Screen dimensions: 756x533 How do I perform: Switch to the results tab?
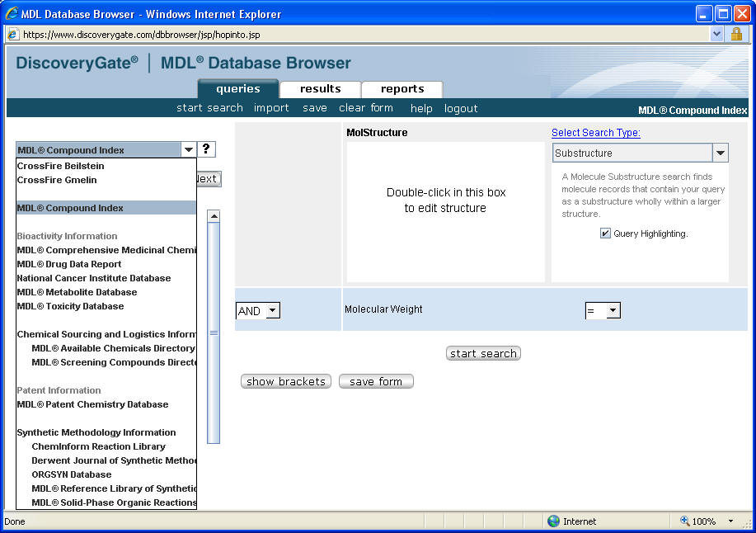click(x=320, y=89)
